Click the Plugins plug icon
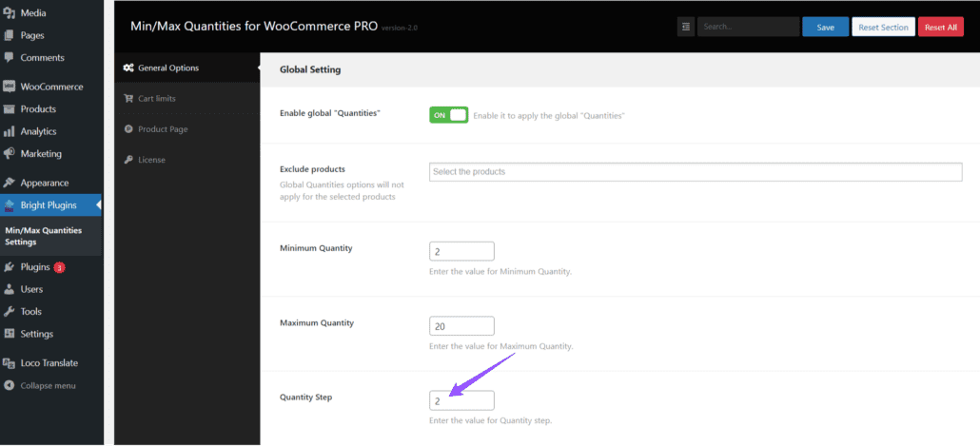The height and width of the screenshot is (446, 980). 10,267
